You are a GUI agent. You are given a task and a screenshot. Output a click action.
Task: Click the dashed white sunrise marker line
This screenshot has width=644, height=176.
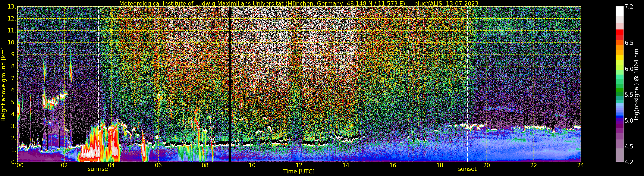click(98, 84)
